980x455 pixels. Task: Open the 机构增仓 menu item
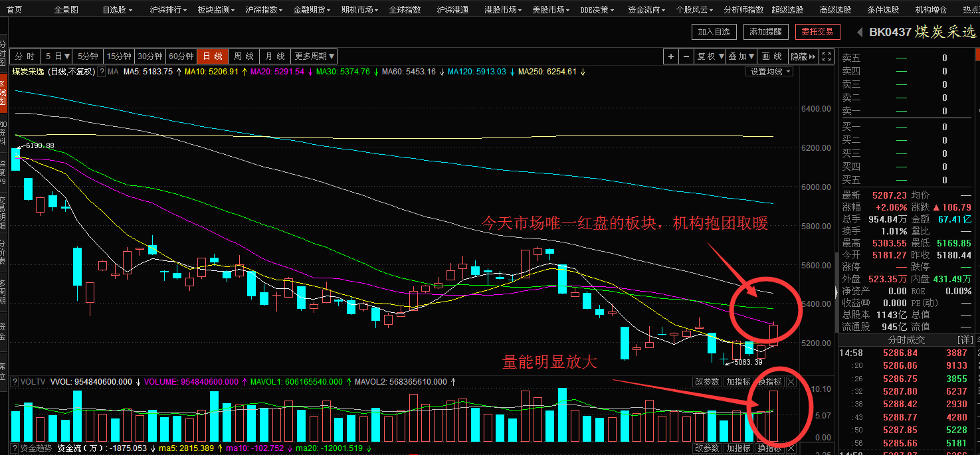coord(931,10)
